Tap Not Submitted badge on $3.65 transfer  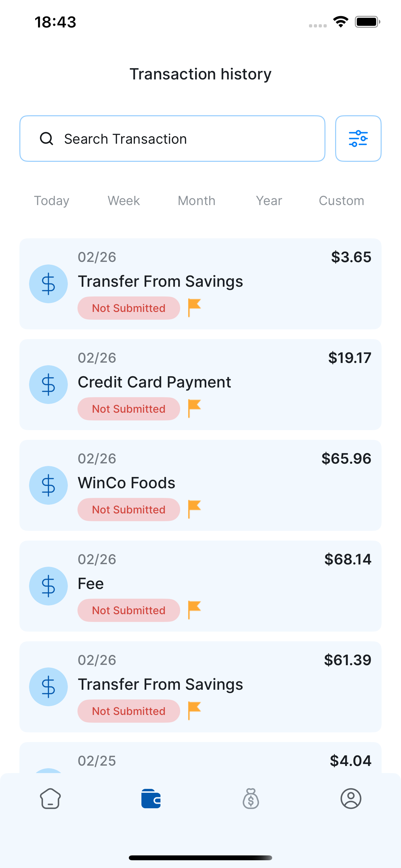[129, 308]
